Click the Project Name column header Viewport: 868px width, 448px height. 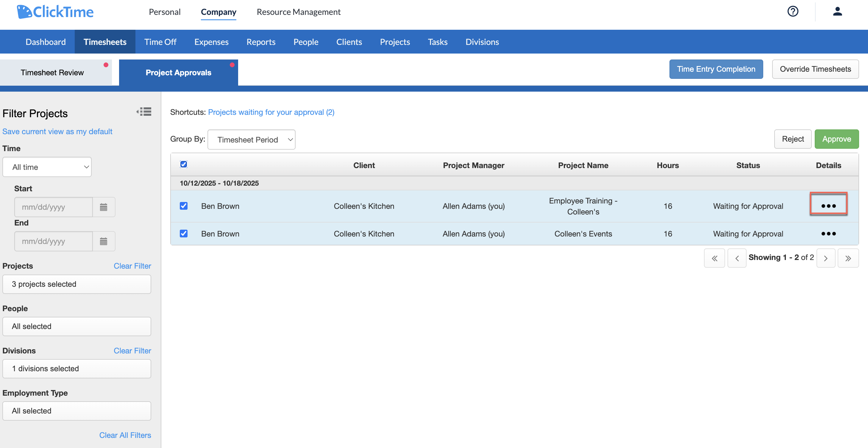tap(583, 165)
